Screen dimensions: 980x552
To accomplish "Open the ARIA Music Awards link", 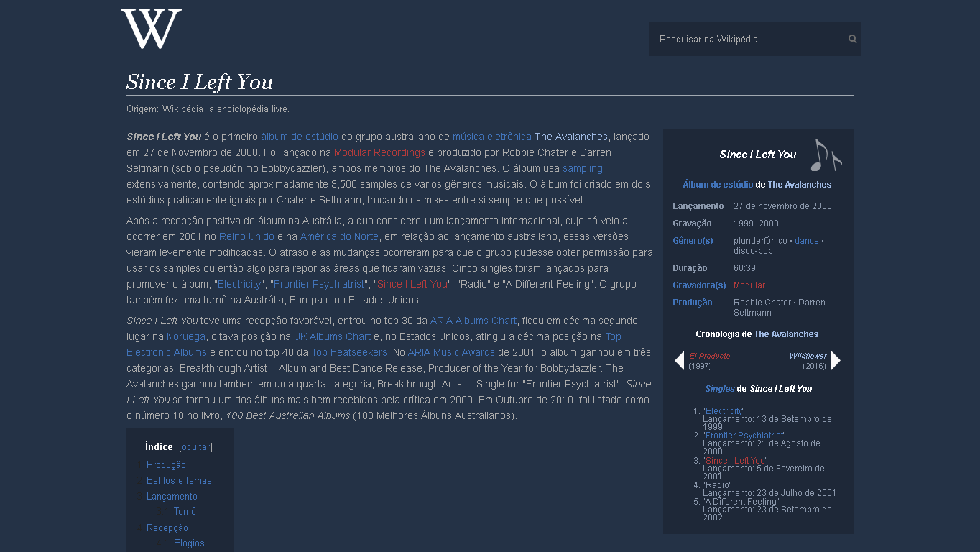I will (x=451, y=352).
